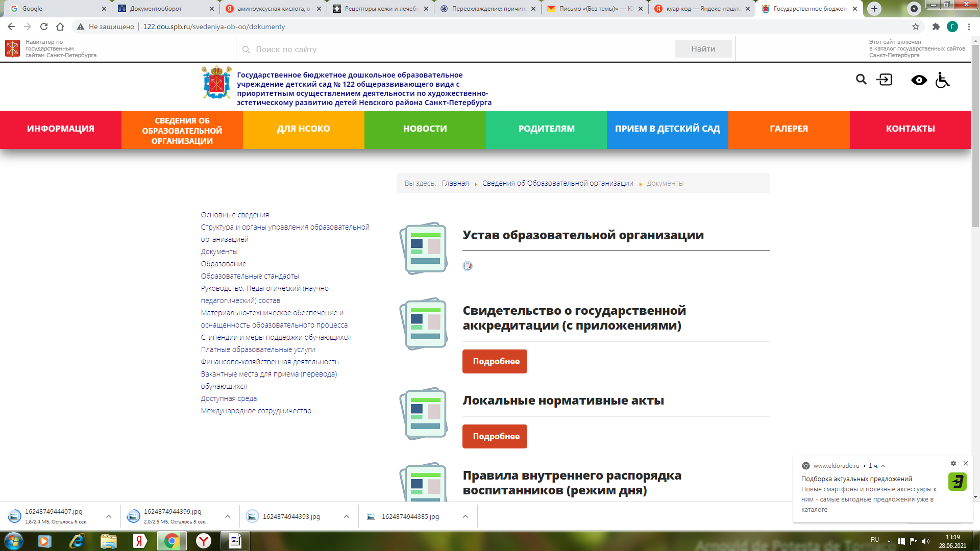Expand options for 1624874944385.jpg download
The width and height of the screenshot is (980, 551).
[465, 516]
